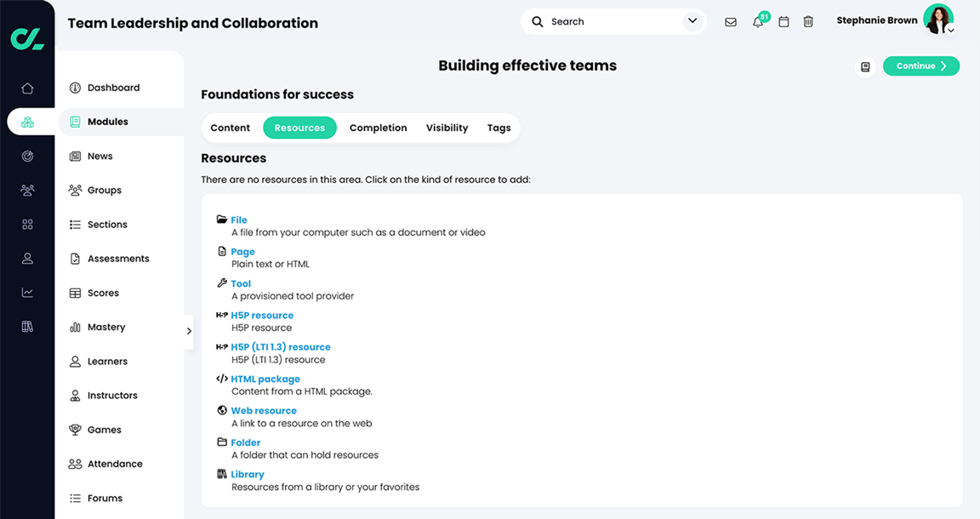
Task: Open the groups people icon in the left rail
Action: [27, 190]
